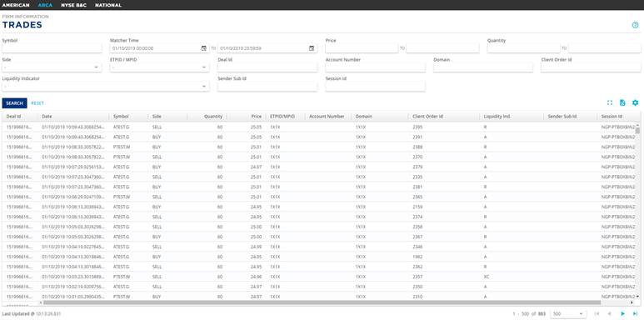
Task: Sort by Price column header
Action: pos(257,117)
